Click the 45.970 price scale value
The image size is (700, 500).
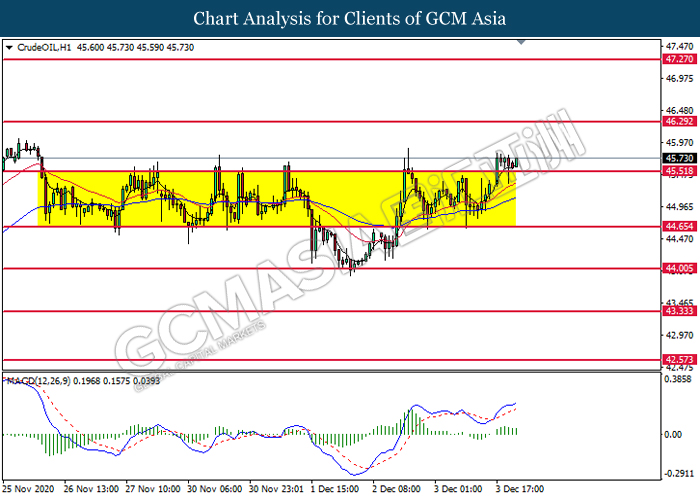point(679,143)
